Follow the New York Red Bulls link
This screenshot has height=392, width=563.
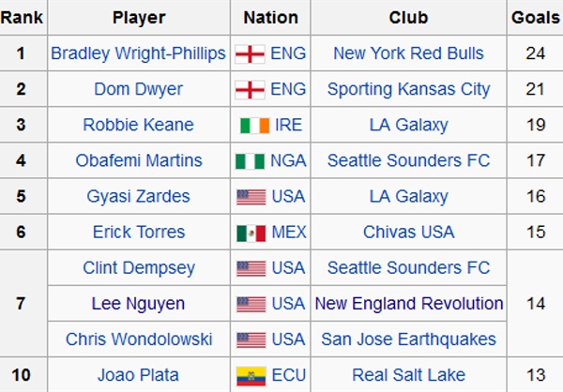408,53
